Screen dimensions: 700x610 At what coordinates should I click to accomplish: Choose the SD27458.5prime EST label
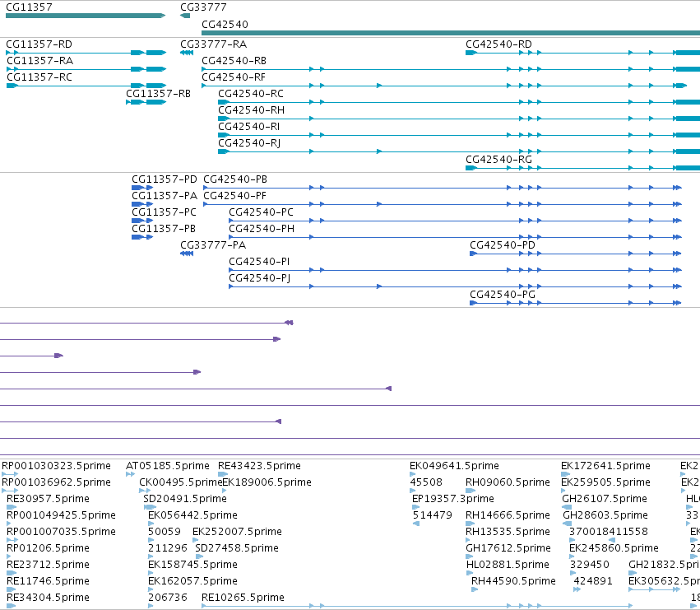tap(237, 549)
